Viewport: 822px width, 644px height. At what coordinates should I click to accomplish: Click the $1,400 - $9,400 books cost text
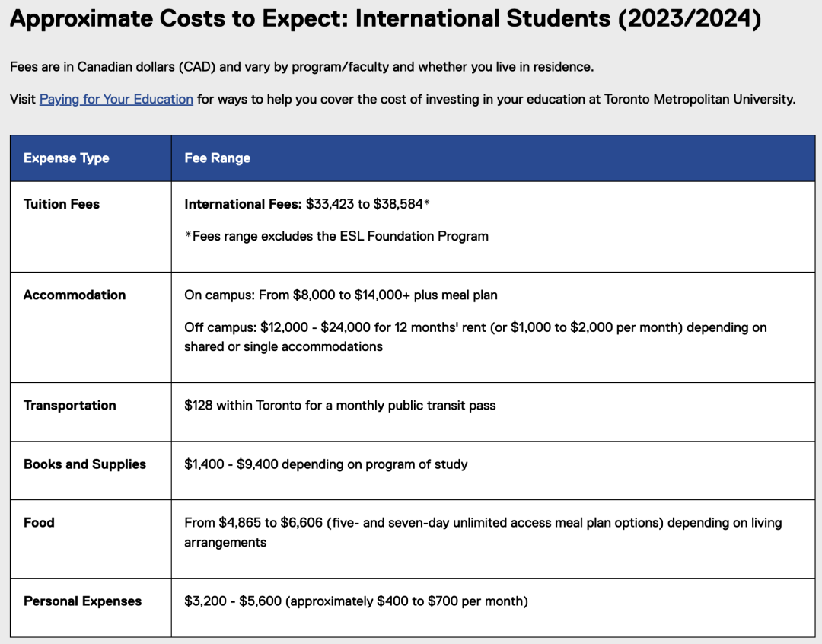pos(326,464)
